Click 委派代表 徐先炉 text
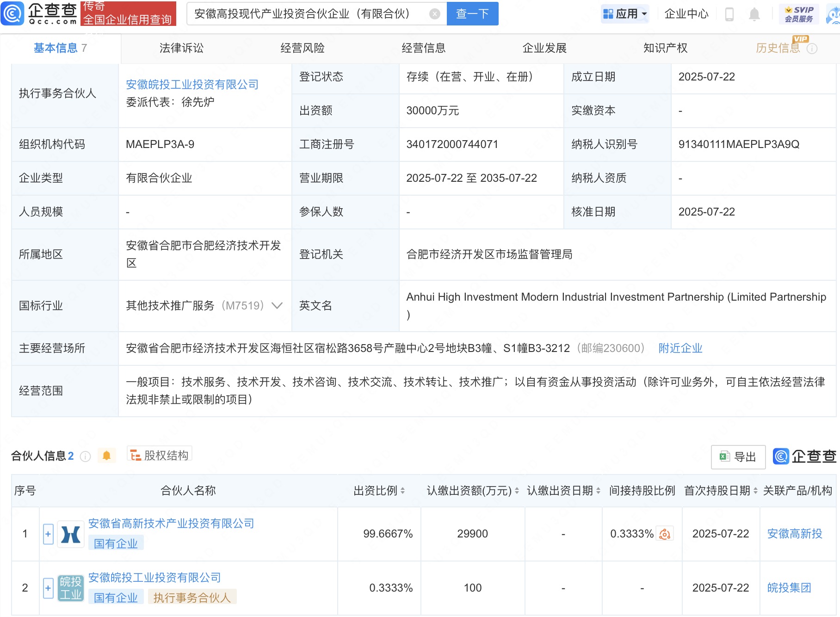 tap(170, 102)
